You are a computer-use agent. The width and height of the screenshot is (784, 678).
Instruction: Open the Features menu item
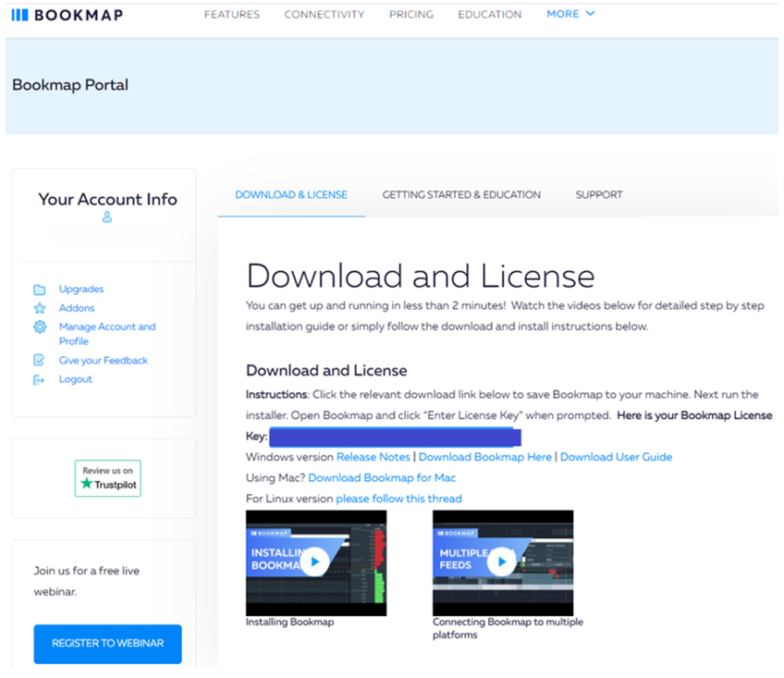(x=231, y=15)
